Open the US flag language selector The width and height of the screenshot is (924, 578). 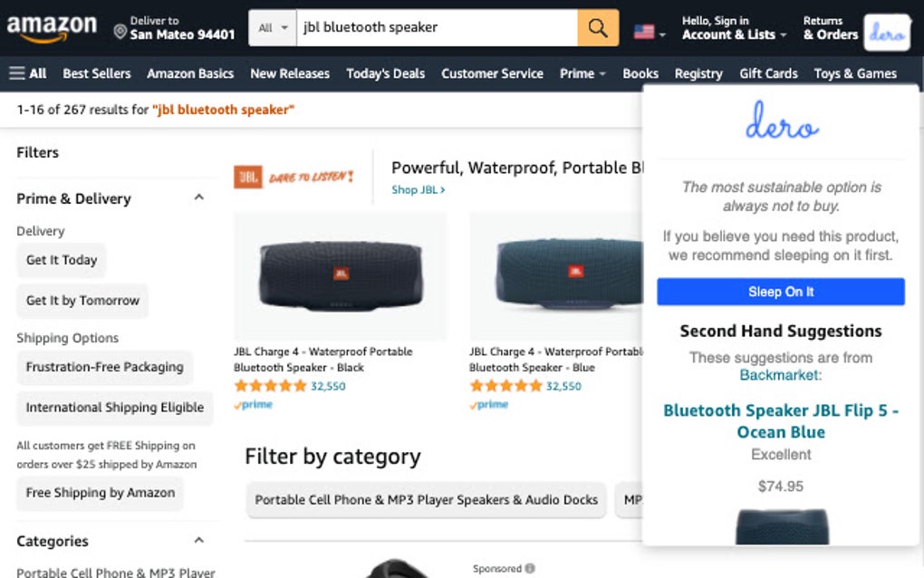point(644,28)
